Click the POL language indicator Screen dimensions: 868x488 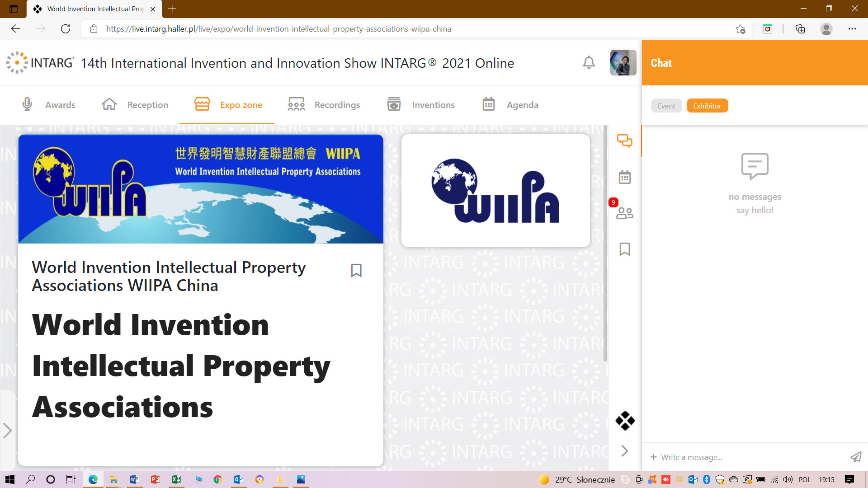point(805,479)
